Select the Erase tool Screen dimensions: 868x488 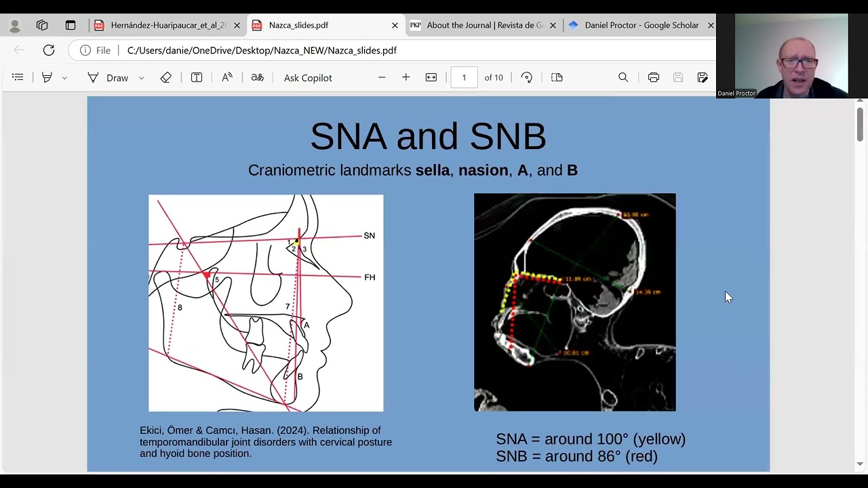pos(165,77)
